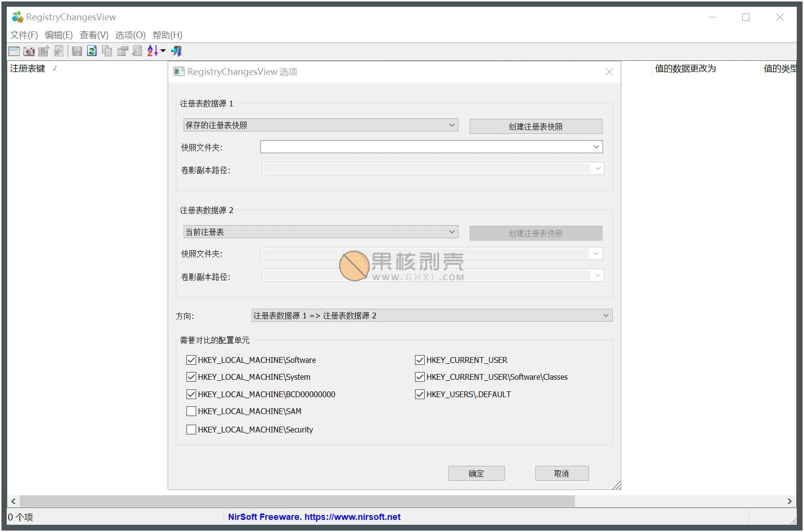The width and height of the screenshot is (804, 532).
Task: Enable HKEY_LOCAL_MACHINE\Security checkbox
Action: (x=191, y=429)
